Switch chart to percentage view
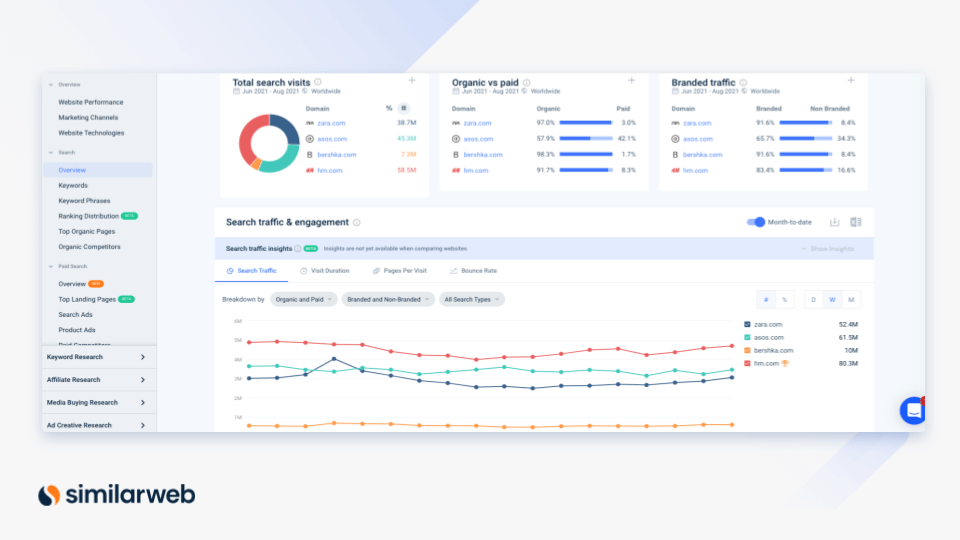This screenshot has height=540, width=960. click(x=784, y=299)
